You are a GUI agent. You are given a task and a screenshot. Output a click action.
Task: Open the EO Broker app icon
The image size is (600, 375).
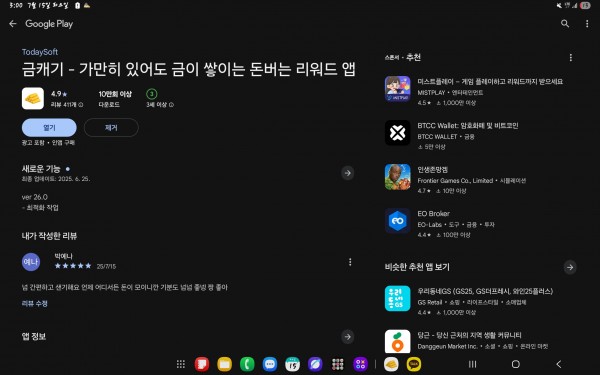398,221
